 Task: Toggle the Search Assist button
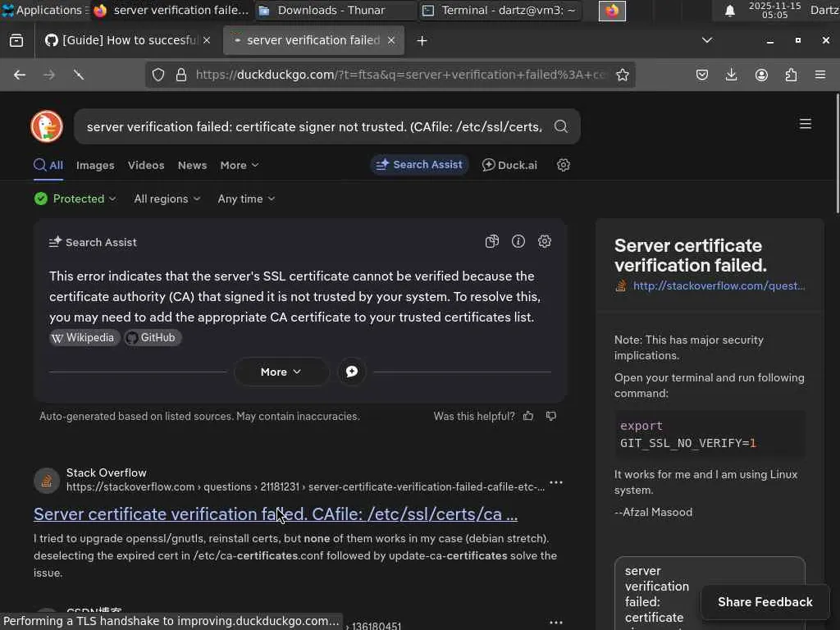pyautogui.click(x=419, y=165)
